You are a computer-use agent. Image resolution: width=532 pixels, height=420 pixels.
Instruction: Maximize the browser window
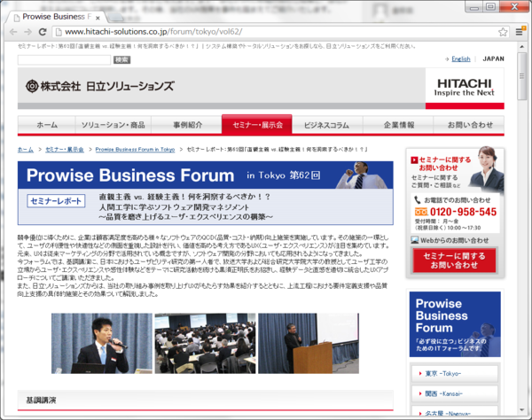pos(490,7)
